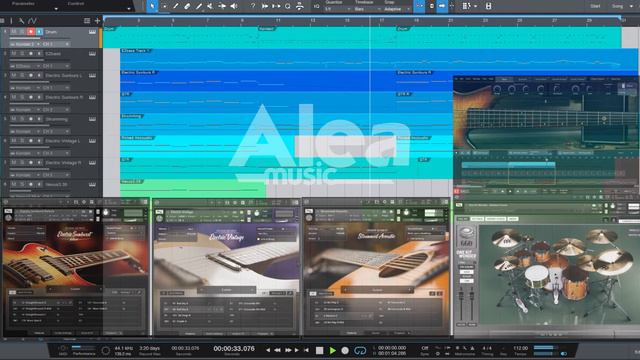The width and height of the screenshot is (640, 360).
Task: Click the question mark help icon
Action: pos(253,6)
